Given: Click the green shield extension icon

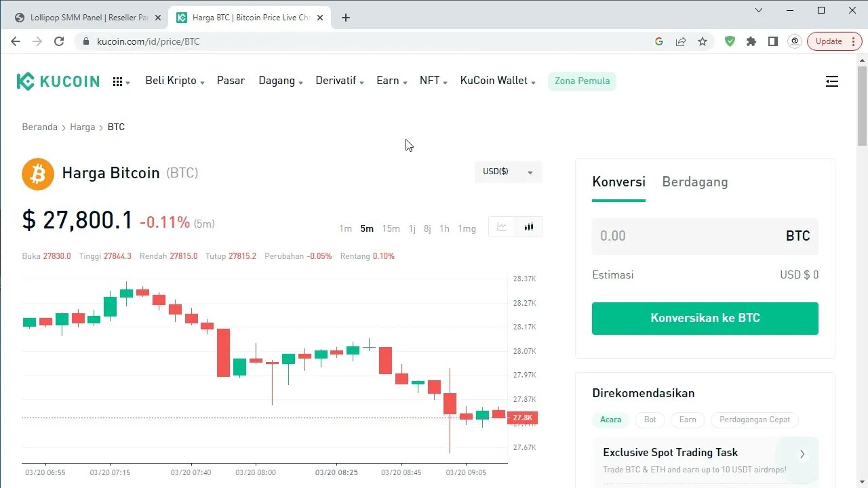Looking at the screenshot, I should 730,41.
